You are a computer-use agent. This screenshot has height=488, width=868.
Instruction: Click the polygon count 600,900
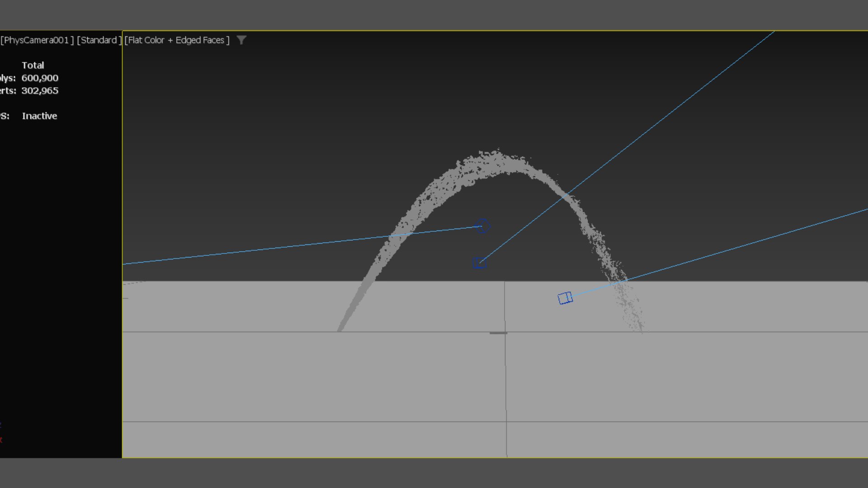(x=40, y=78)
